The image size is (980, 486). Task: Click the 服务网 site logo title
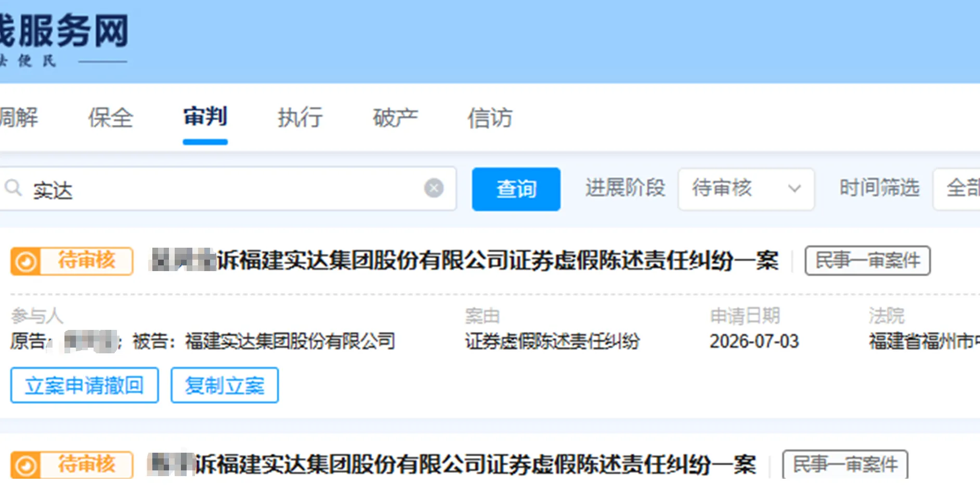[x=63, y=31]
